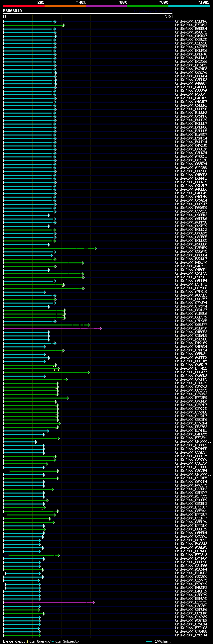Select UniRef100_Q1ACH9 label
The image size is (213, 644).
click(191, 500)
